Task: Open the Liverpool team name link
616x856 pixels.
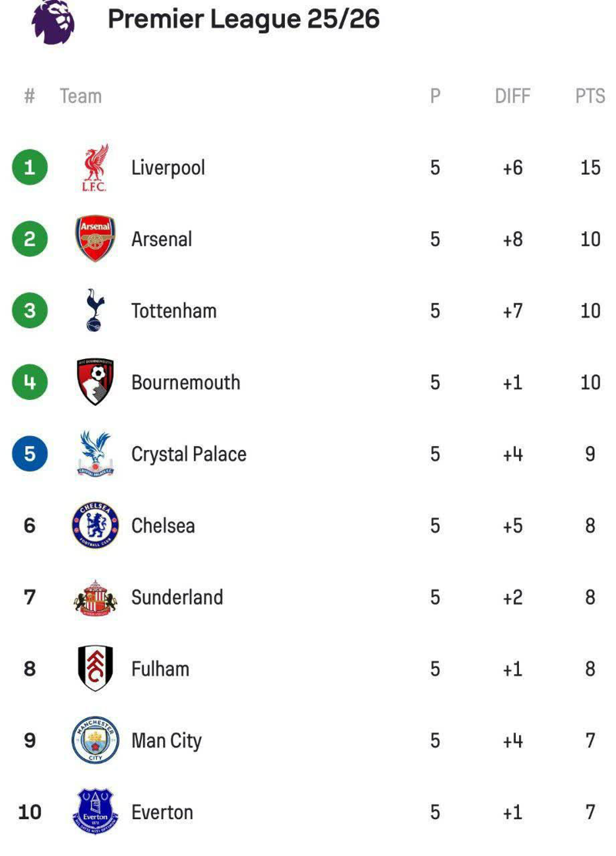Action: pos(168,167)
